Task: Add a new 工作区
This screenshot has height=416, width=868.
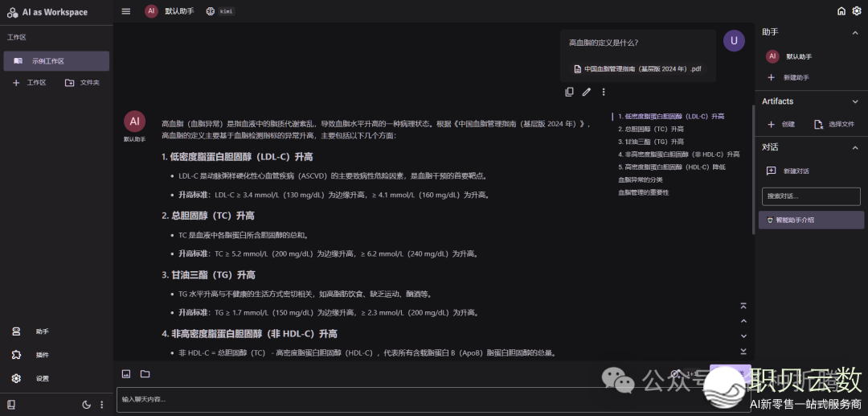Action: tap(30, 83)
